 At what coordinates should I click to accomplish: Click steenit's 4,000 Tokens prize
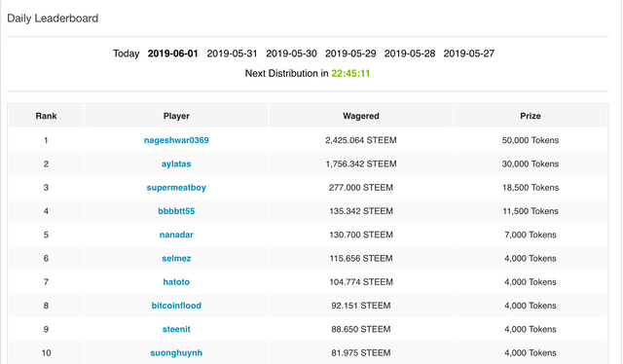pyautogui.click(x=531, y=329)
